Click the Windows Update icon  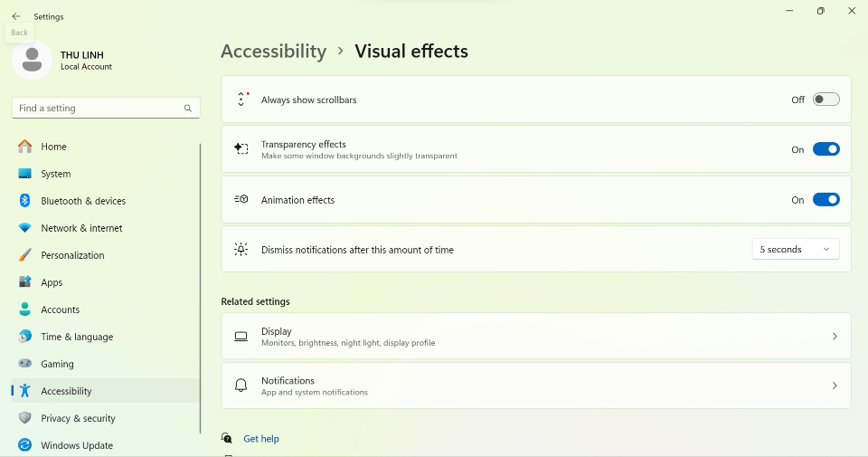(24, 445)
